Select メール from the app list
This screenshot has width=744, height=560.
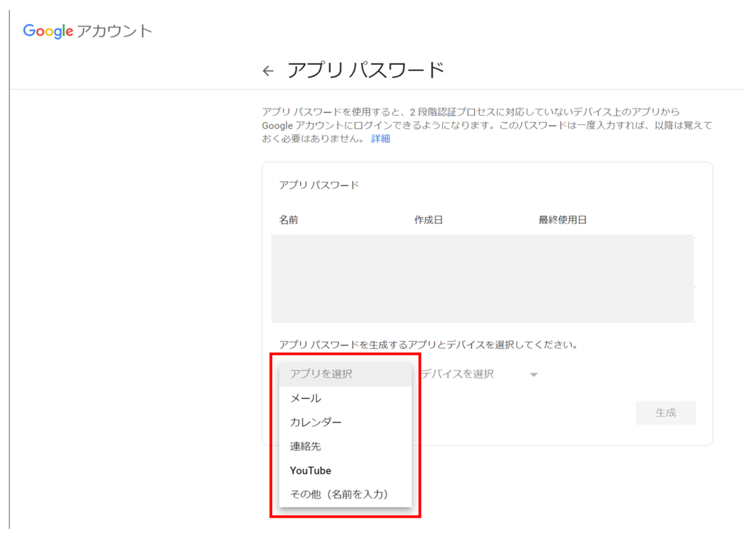305,398
